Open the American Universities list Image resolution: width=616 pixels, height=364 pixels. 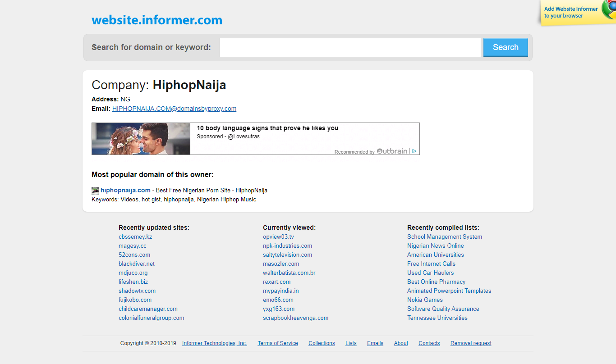(x=436, y=255)
